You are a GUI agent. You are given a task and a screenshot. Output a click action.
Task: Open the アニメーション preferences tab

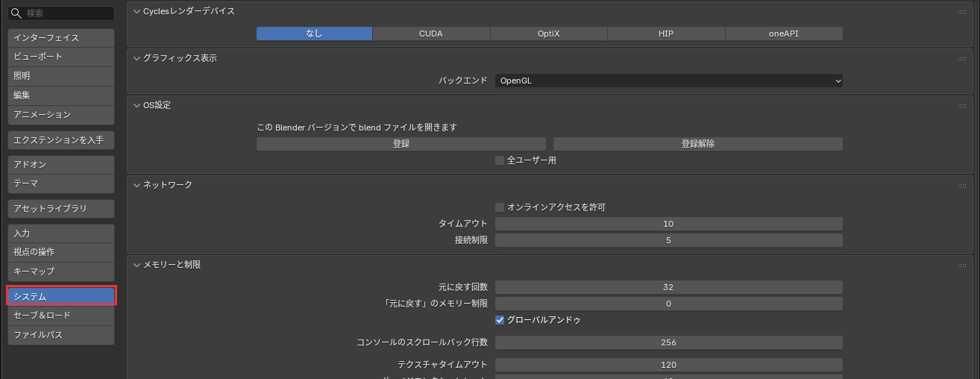tap(61, 115)
